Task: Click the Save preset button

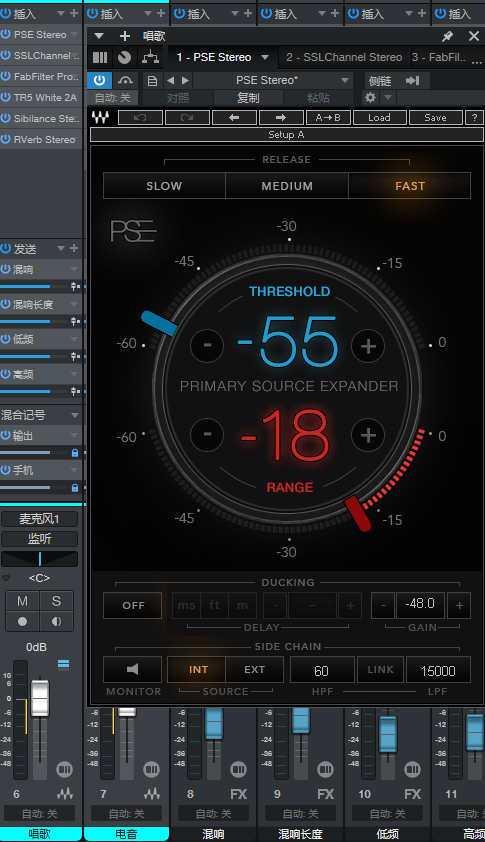Action: (435, 118)
